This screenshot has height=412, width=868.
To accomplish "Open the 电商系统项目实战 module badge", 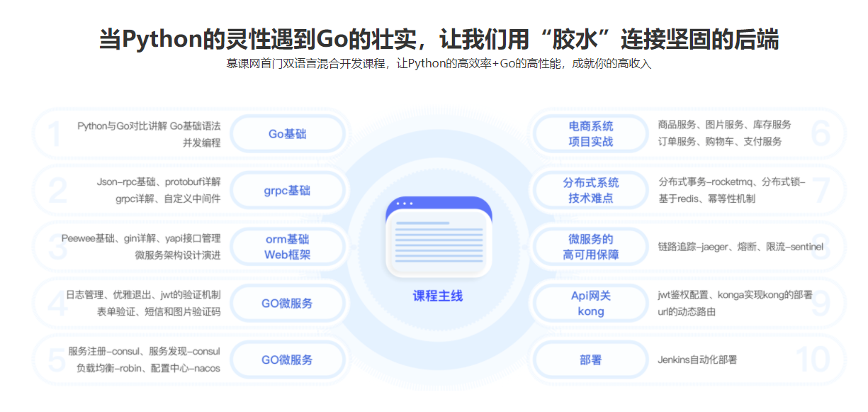I will 589,133.
